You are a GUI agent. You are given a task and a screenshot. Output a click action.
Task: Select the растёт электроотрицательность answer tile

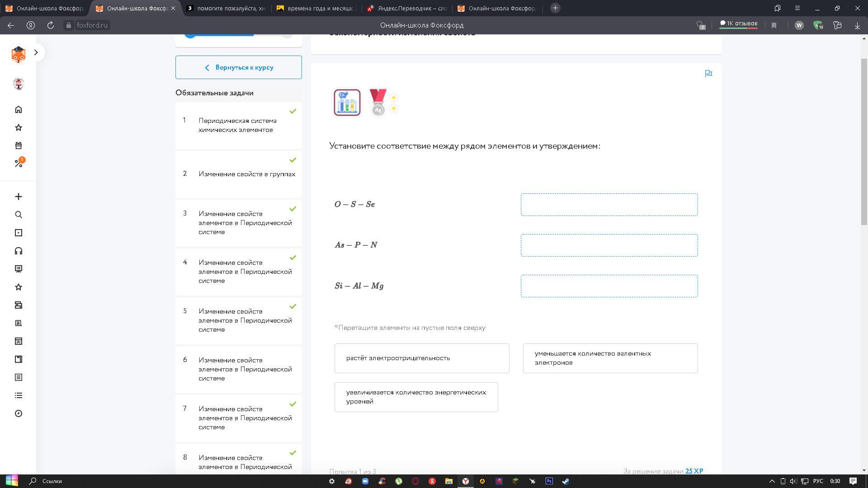[x=421, y=358]
